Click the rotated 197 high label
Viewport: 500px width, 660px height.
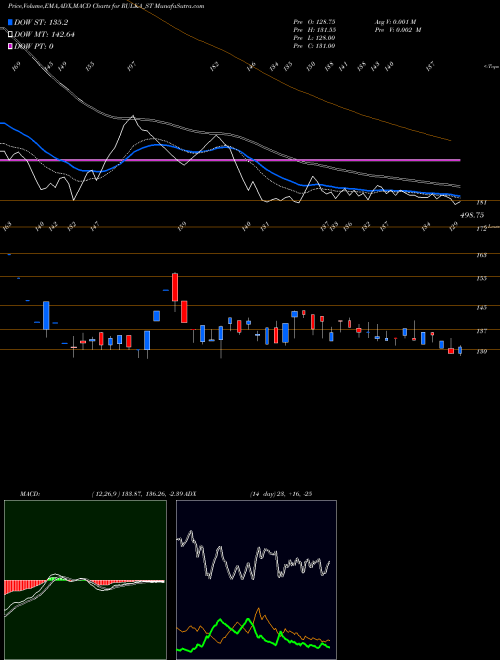tap(132, 67)
